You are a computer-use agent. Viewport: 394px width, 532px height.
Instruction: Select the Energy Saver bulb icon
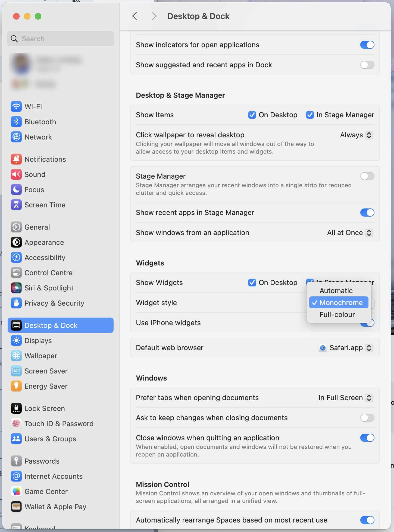coord(16,386)
